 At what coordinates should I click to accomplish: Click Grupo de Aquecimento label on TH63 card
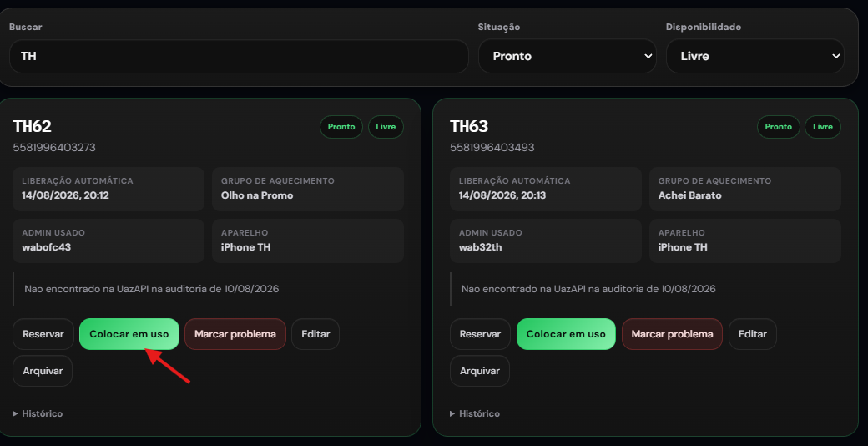point(714,181)
